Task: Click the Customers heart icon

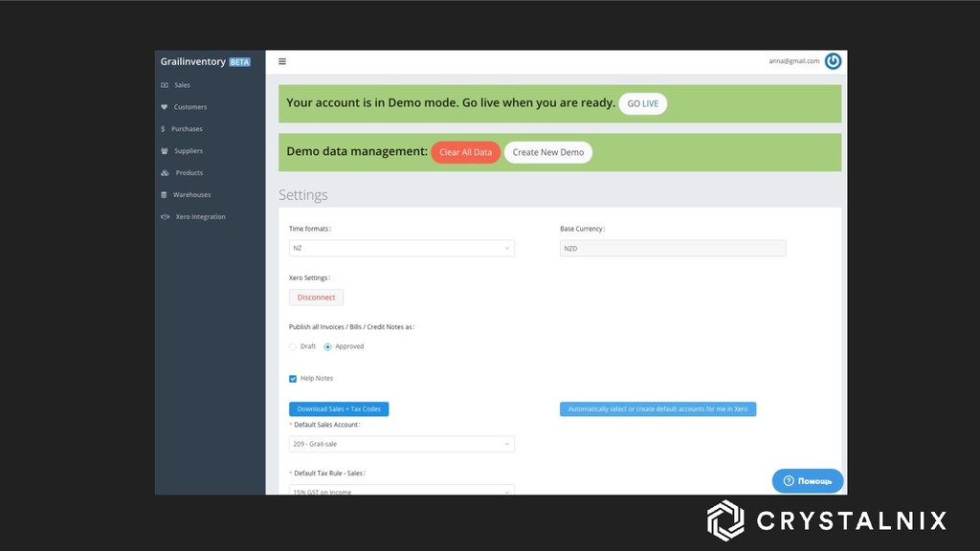Action: 165,107
